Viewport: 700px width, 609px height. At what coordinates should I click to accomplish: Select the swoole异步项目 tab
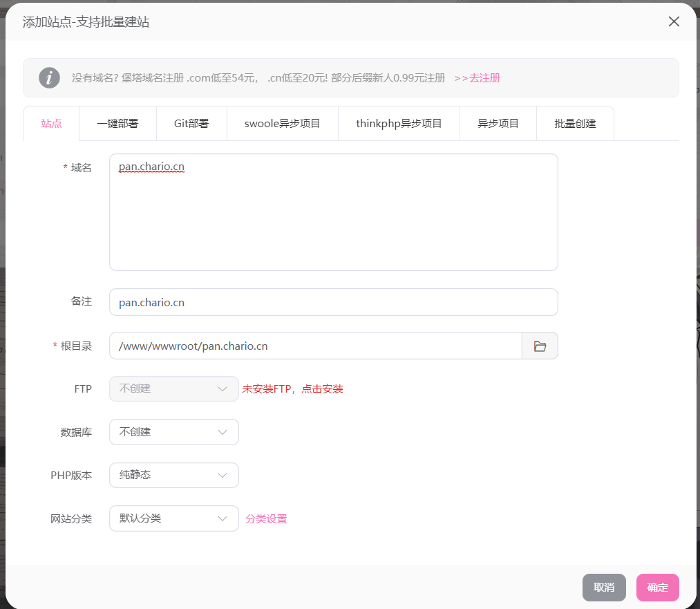click(x=282, y=123)
